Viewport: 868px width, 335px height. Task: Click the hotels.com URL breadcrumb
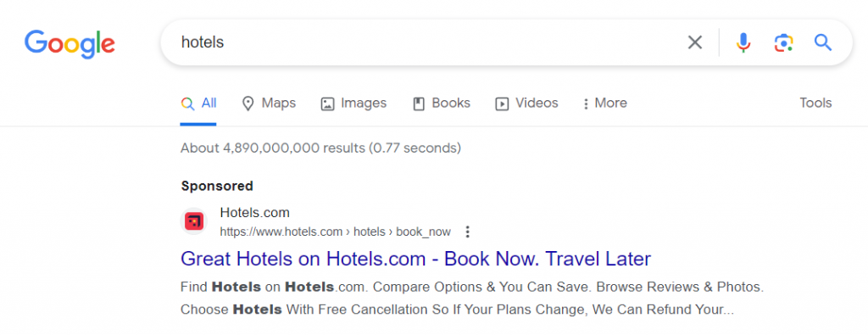(x=336, y=232)
